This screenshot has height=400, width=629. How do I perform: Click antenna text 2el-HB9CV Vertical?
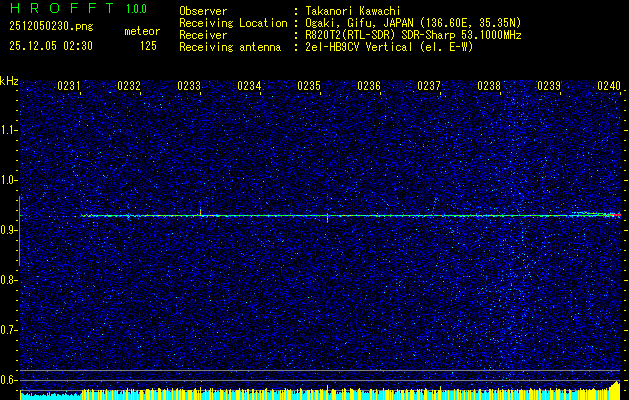[x=359, y=47]
